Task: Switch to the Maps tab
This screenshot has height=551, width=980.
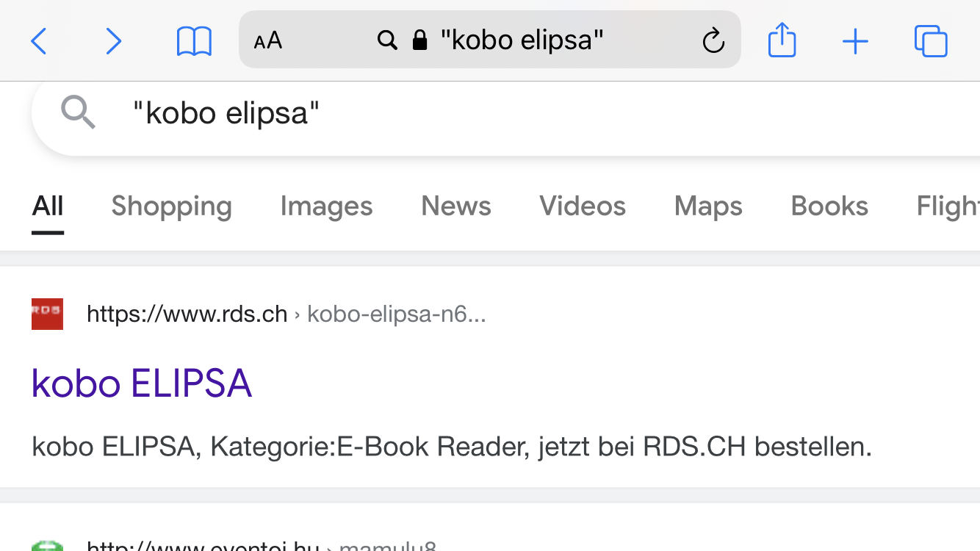Action: (708, 206)
